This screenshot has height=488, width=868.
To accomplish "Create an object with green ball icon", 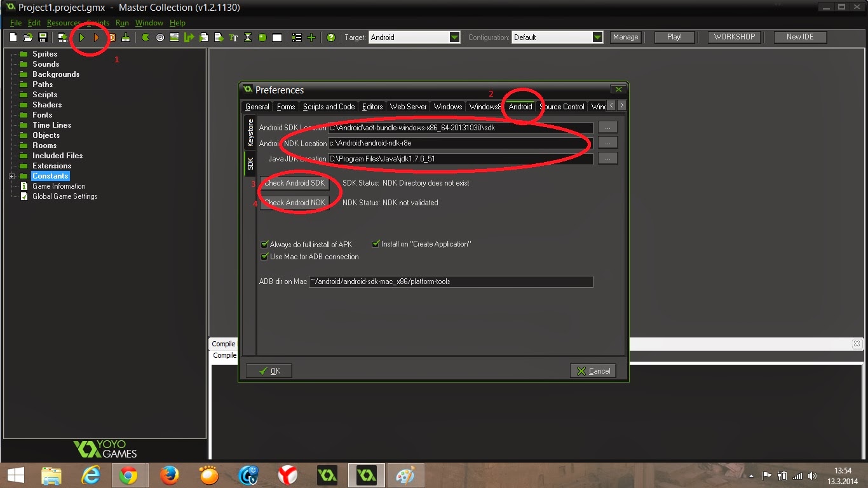I will (x=262, y=37).
